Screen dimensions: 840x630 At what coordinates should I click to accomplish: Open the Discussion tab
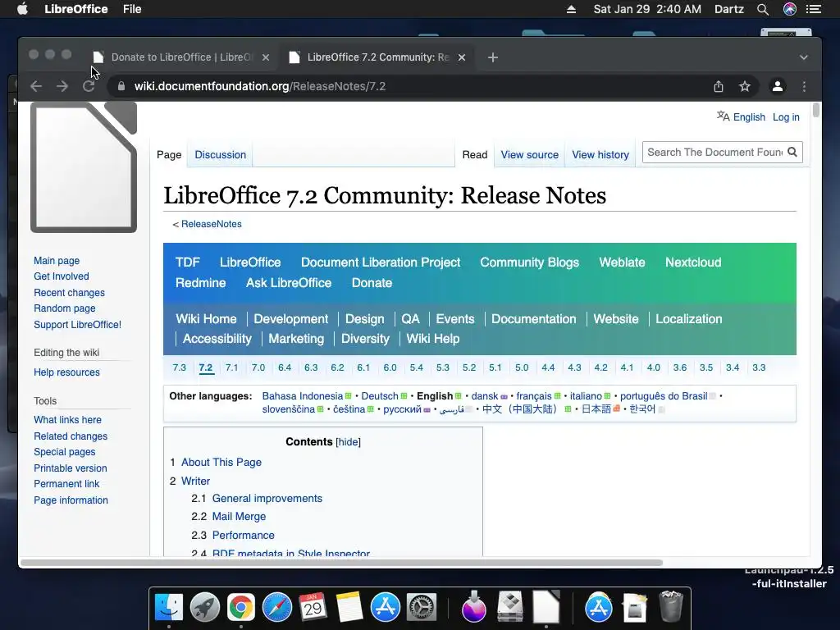tap(220, 154)
